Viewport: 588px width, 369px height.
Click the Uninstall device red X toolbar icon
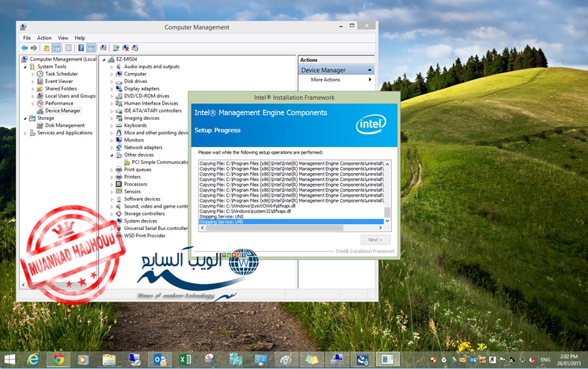click(125, 48)
